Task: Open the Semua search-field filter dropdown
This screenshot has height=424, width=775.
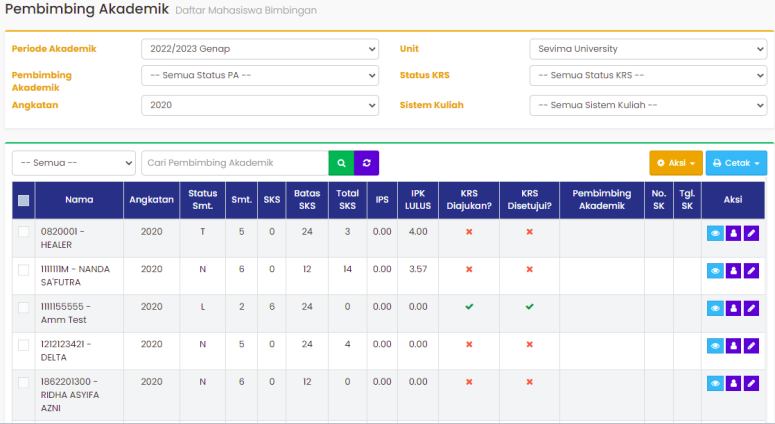Action: (x=74, y=163)
